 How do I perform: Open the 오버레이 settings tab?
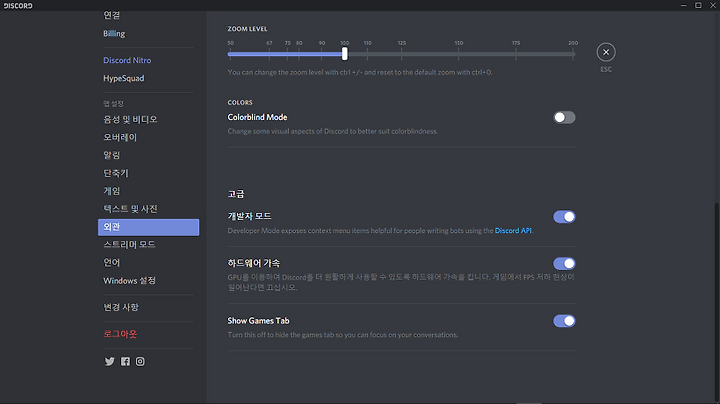tap(148, 137)
